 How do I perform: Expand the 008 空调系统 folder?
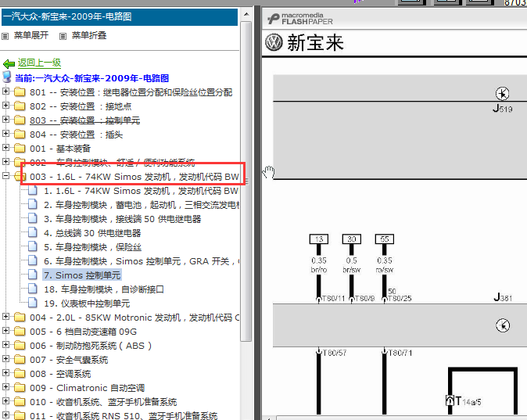click(x=5, y=373)
